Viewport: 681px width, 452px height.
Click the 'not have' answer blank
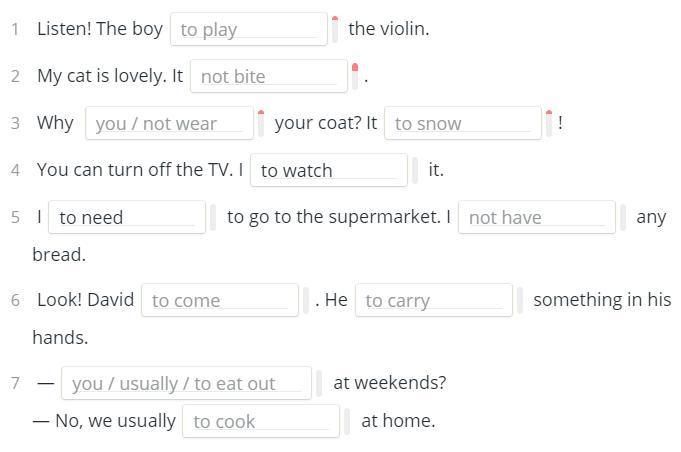[536, 217]
